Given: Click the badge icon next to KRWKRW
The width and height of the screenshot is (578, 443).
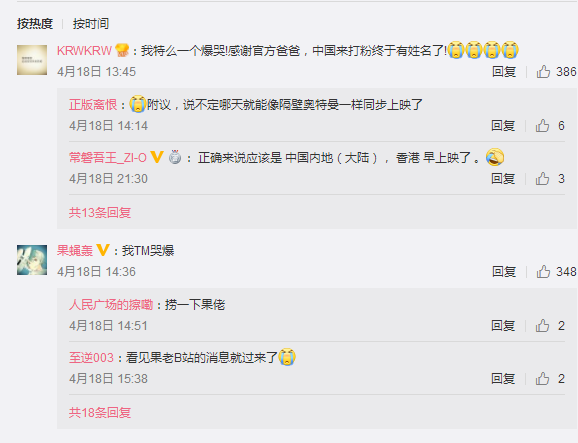Looking at the screenshot, I should pyautogui.click(x=122, y=50).
